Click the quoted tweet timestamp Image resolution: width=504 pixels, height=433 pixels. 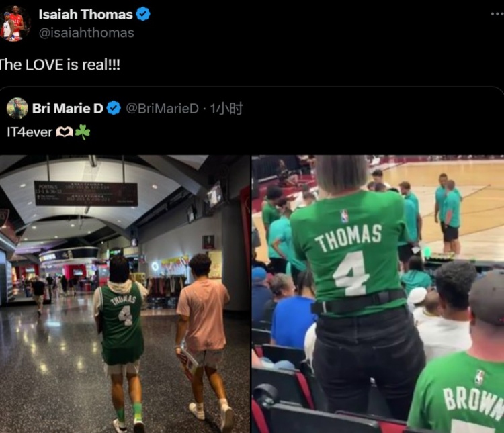226,109
